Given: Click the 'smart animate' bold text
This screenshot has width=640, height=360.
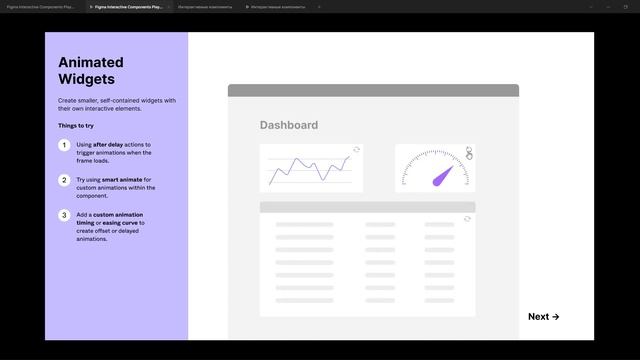Looking at the screenshot, I should click(x=122, y=180).
